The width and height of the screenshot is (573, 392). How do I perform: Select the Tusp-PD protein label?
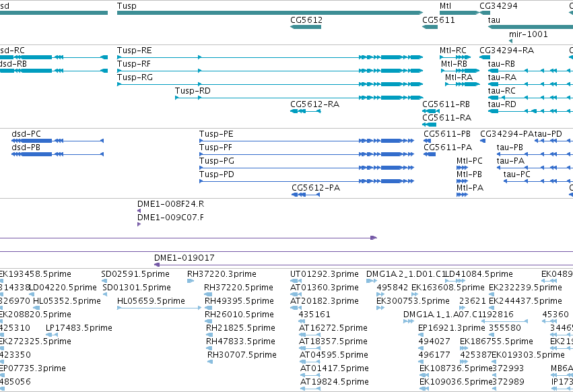[x=217, y=174]
